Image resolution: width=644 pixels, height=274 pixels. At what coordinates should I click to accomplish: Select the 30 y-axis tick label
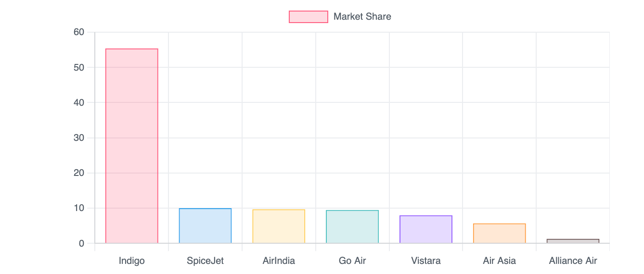(x=79, y=138)
